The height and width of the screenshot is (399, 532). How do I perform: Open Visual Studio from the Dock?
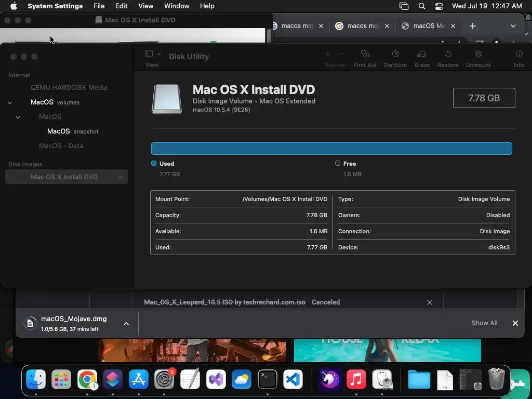216,379
